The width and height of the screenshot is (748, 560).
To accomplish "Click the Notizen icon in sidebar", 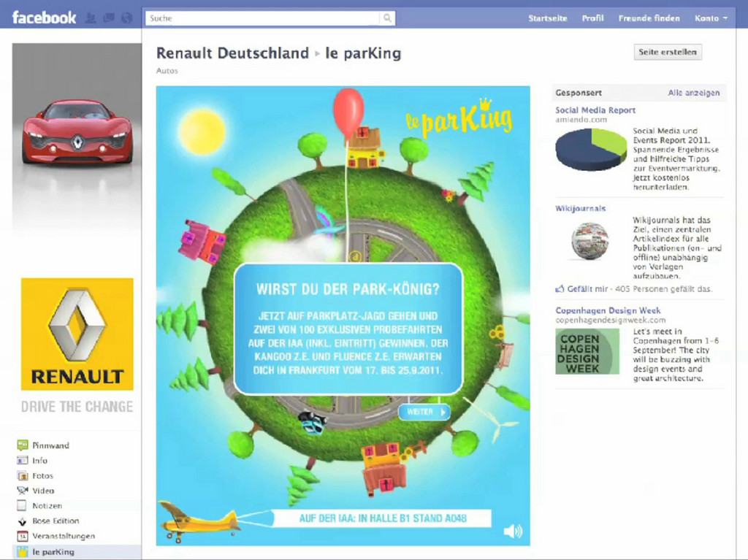I will (22, 506).
